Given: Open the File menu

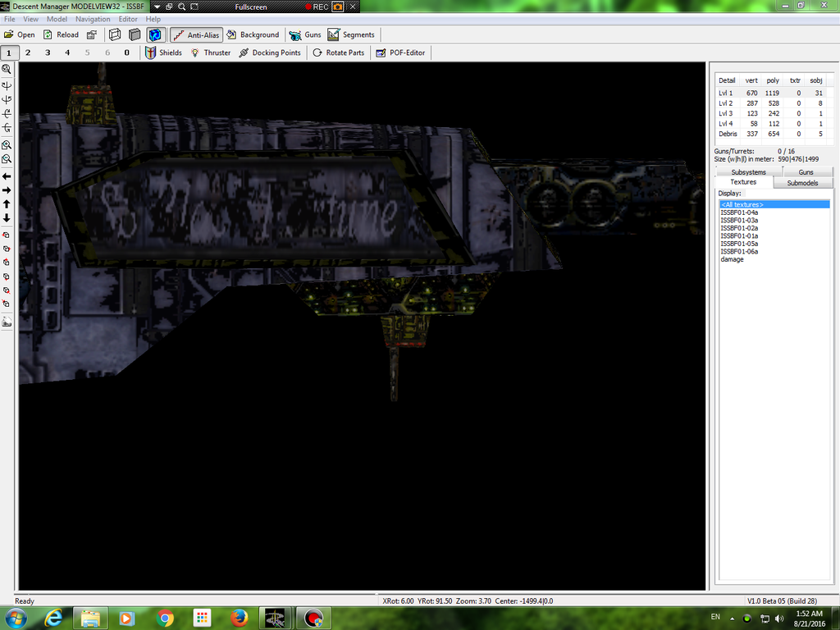Looking at the screenshot, I should (10, 20).
